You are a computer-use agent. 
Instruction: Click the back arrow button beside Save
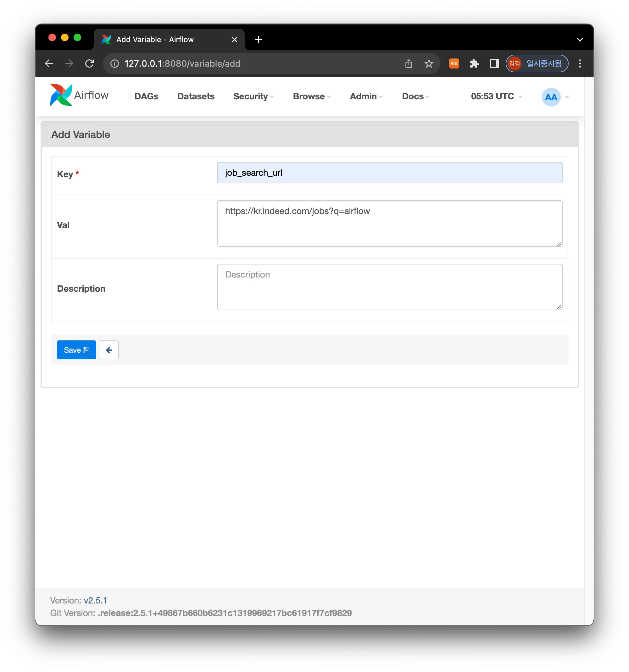tap(109, 350)
